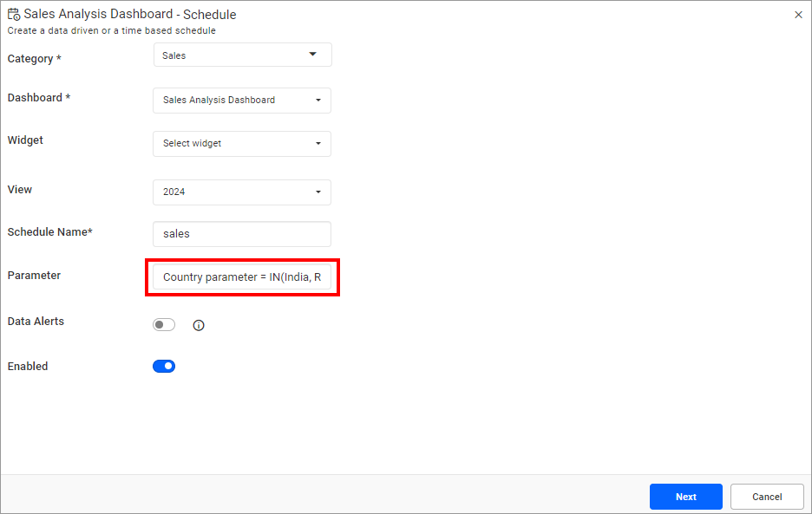Disable the Enabled toggle
The height and width of the screenshot is (514, 812).
tap(164, 366)
